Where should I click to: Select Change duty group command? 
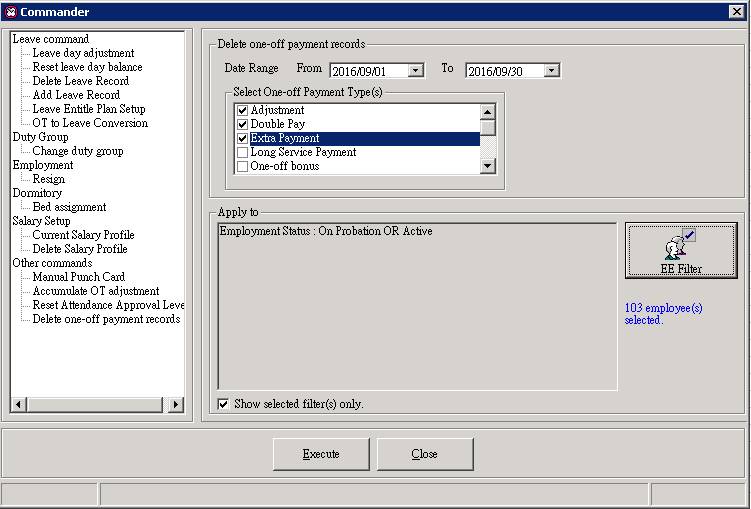coord(78,151)
